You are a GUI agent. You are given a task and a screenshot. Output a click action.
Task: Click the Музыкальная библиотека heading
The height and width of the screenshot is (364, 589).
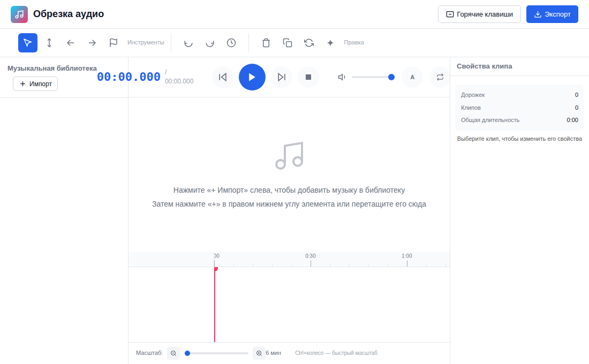click(52, 69)
